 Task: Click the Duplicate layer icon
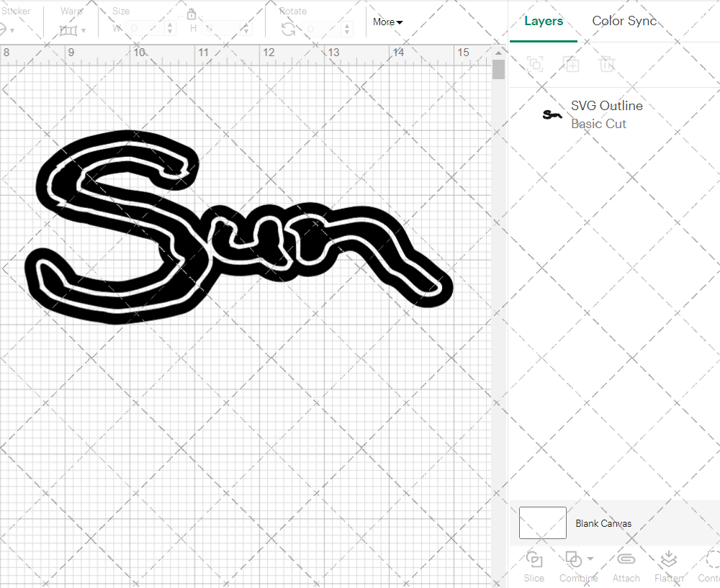(571, 64)
